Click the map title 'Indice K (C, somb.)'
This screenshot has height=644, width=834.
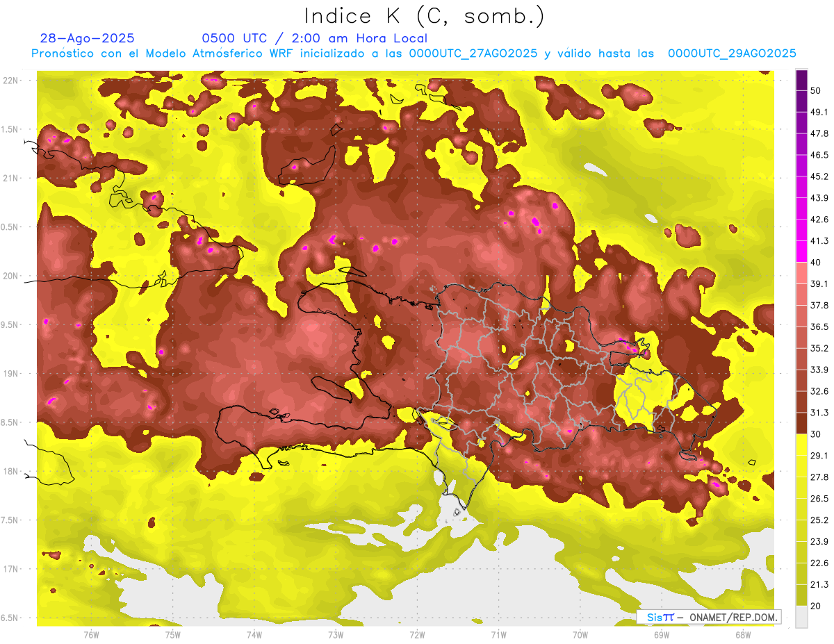(x=425, y=15)
